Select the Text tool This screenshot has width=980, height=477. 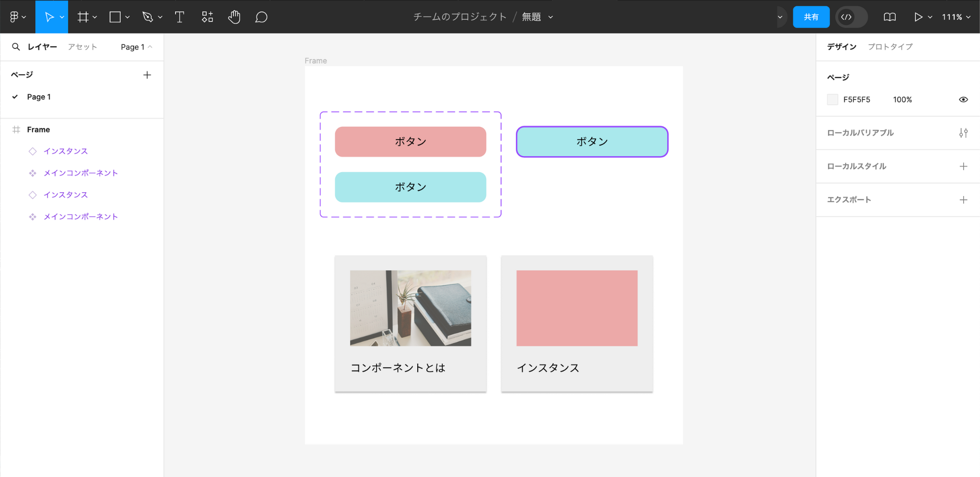179,17
